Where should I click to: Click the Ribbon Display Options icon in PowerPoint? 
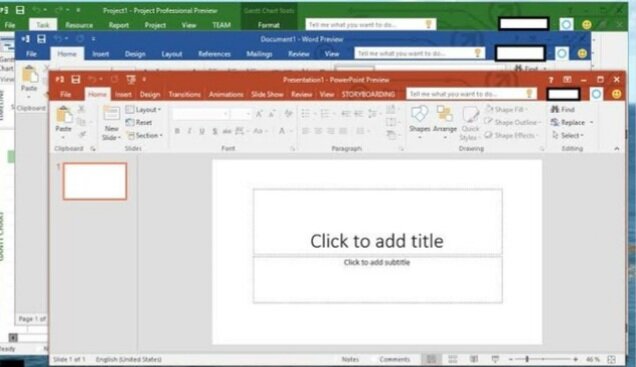point(567,80)
